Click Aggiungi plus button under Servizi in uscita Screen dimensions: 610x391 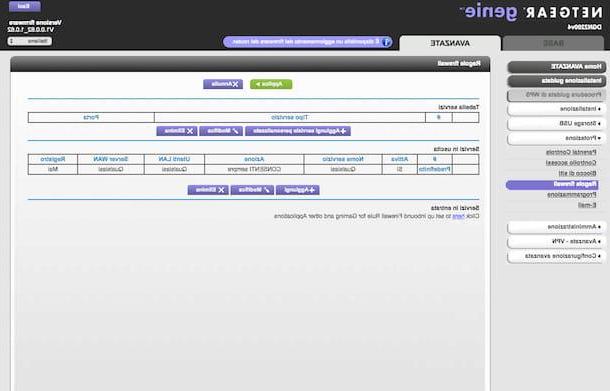tap(298, 190)
